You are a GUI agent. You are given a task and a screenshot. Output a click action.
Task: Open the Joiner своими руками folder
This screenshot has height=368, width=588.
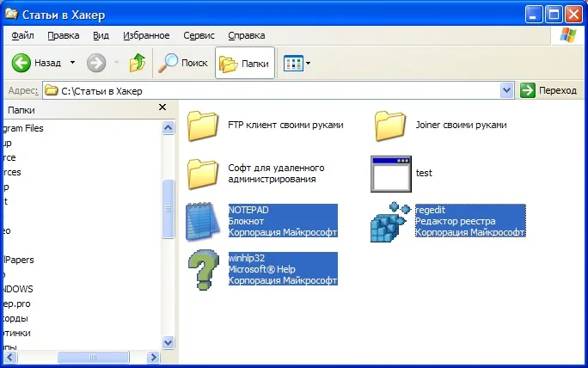(390, 126)
